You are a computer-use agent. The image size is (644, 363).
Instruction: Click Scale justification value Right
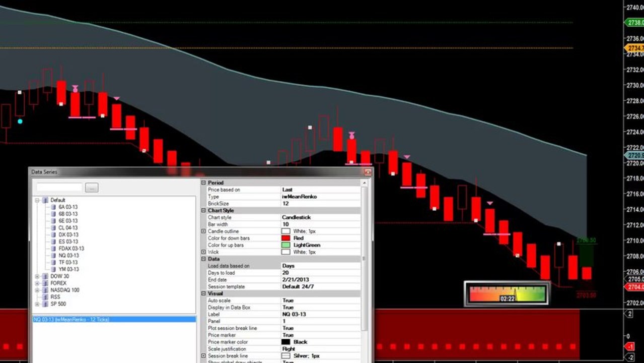pyautogui.click(x=320, y=349)
